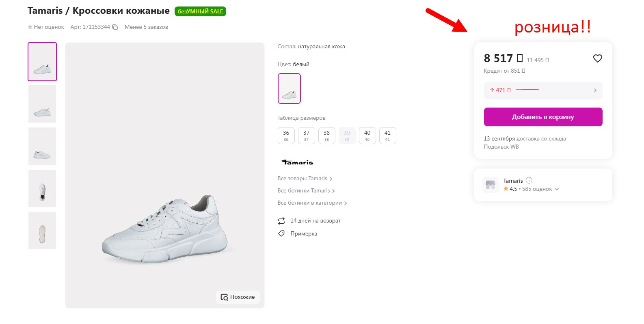Click the Нет оценок rating text
The image size is (644, 324).
(x=49, y=27)
